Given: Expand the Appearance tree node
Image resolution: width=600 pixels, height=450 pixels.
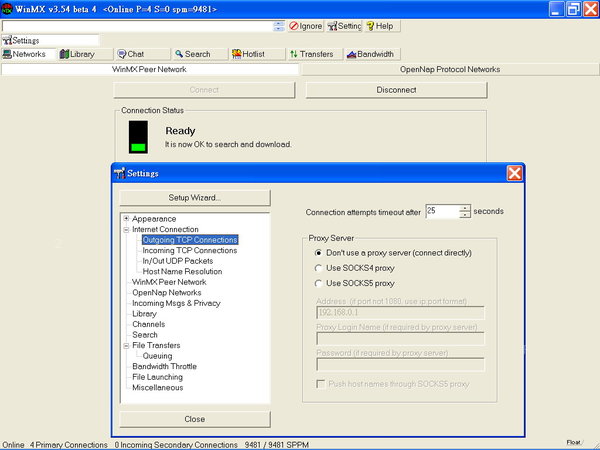Looking at the screenshot, I should point(126,218).
